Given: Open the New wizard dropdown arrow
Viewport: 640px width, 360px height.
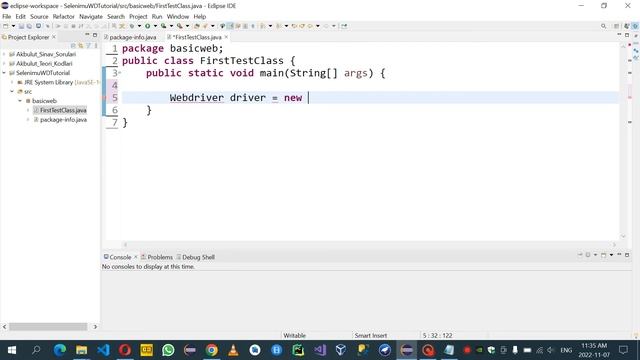Looking at the screenshot, I should click(13, 26).
